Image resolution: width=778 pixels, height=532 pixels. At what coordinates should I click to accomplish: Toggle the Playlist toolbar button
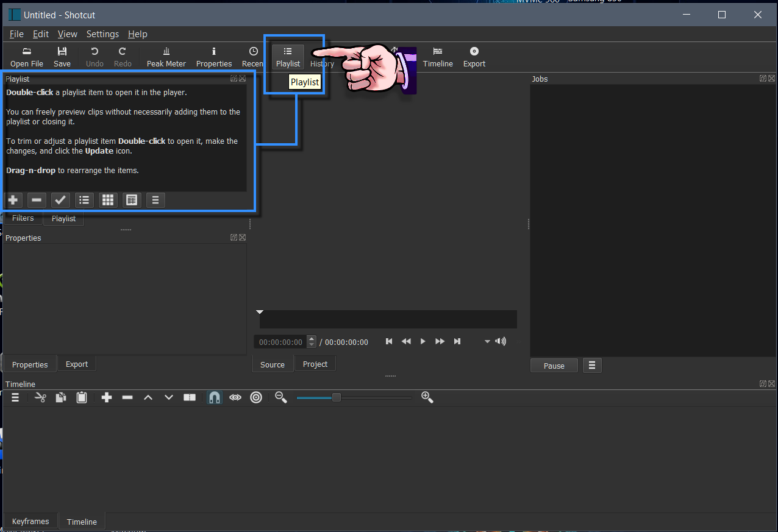coord(288,57)
